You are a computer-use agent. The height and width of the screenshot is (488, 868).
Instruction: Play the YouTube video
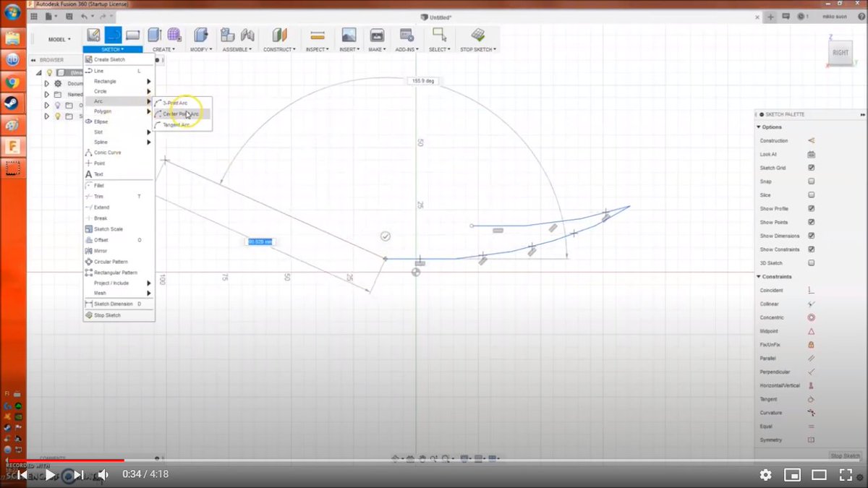click(50, 474)
